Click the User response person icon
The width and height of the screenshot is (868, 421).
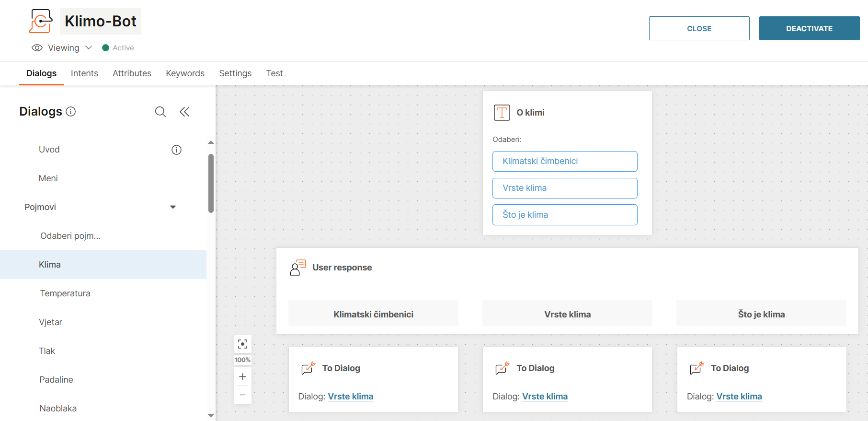pos(297,268)
